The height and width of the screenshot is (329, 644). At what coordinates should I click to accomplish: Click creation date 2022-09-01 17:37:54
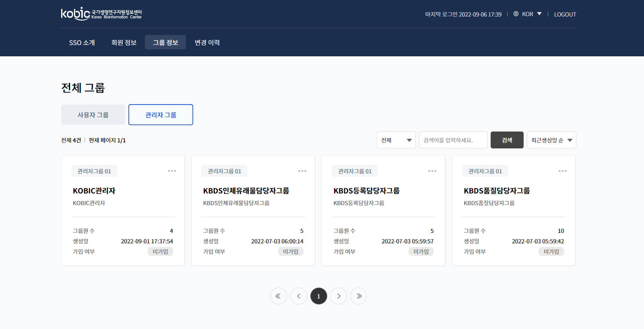[147, 241]
